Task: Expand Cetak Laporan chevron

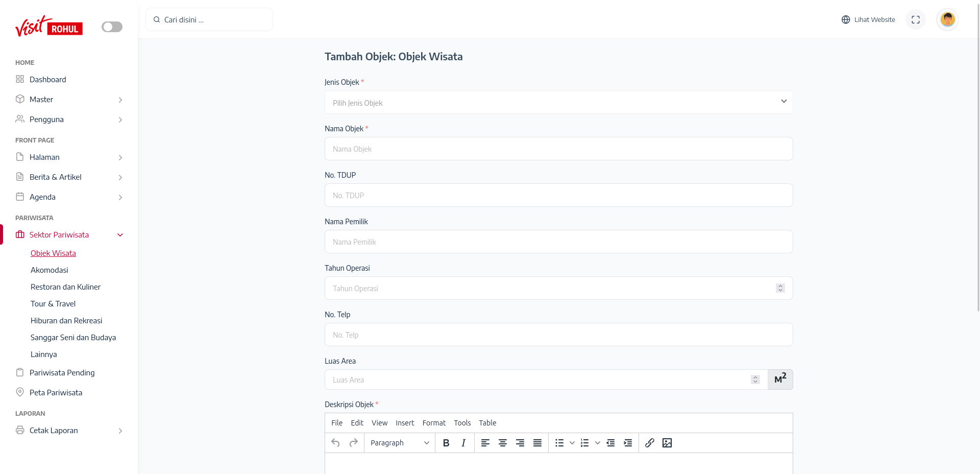Action: [120, 431]
